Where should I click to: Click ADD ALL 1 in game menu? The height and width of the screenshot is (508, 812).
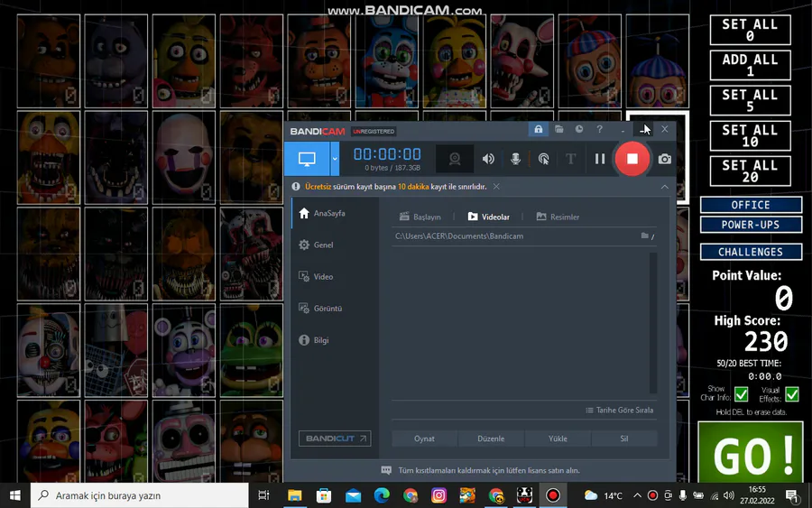click(750, 65)
